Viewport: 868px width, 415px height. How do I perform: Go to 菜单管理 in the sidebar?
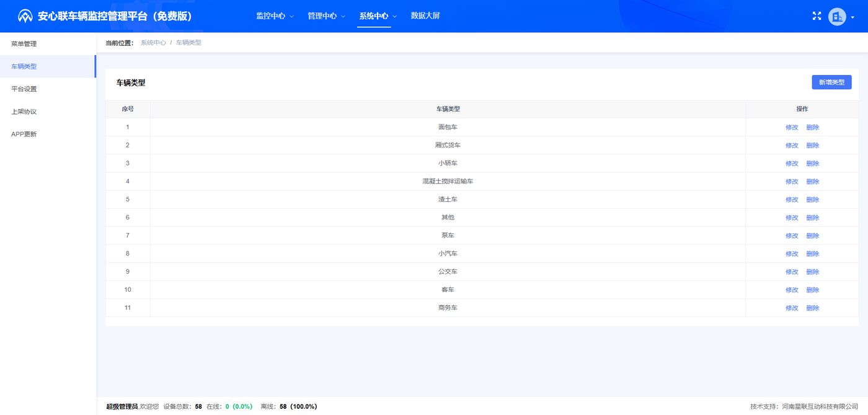(48, 44)
